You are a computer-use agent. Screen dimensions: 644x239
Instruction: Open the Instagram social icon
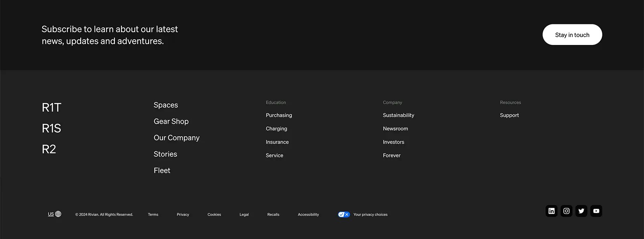click(566, 211)
